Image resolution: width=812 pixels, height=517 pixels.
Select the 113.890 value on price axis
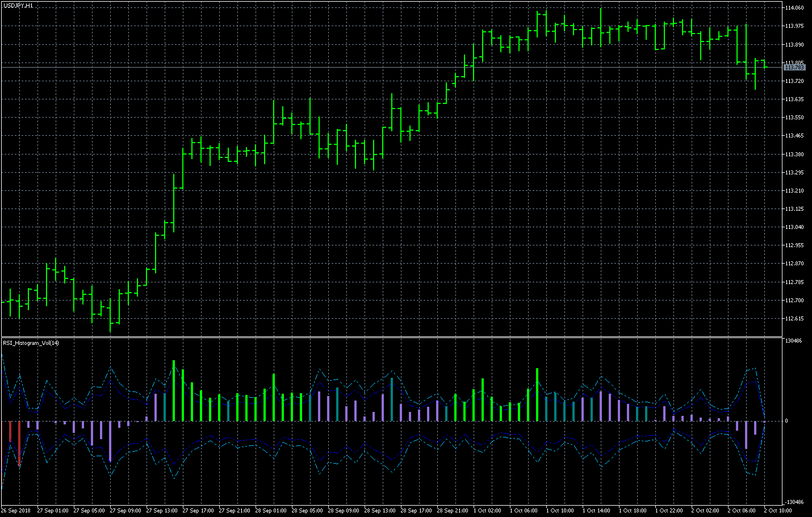(794, 45)
